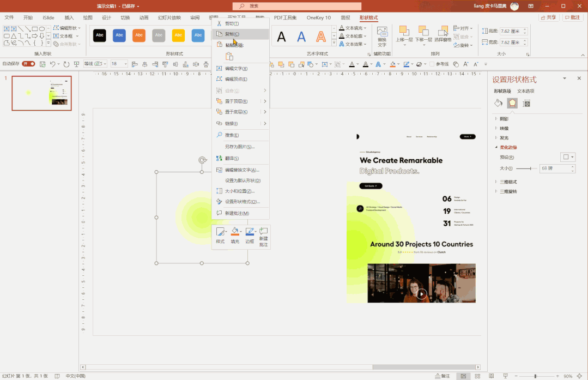Click the Fill & Line paint bucket icon
This screenshot has height=380, width=588.
[x=499, y=103]
